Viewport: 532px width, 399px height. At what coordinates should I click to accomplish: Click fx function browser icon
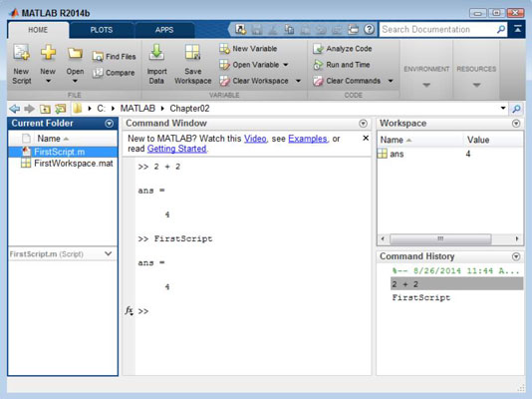coord(129,310)
